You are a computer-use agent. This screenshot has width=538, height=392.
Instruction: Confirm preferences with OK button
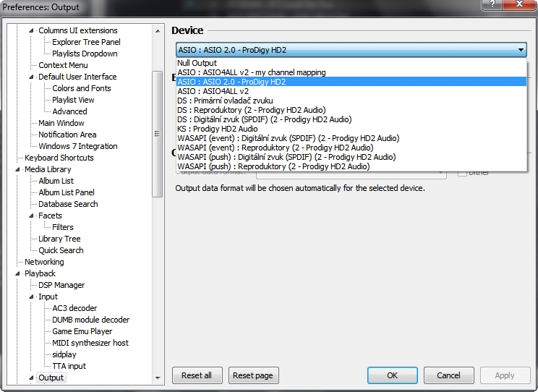393,375
